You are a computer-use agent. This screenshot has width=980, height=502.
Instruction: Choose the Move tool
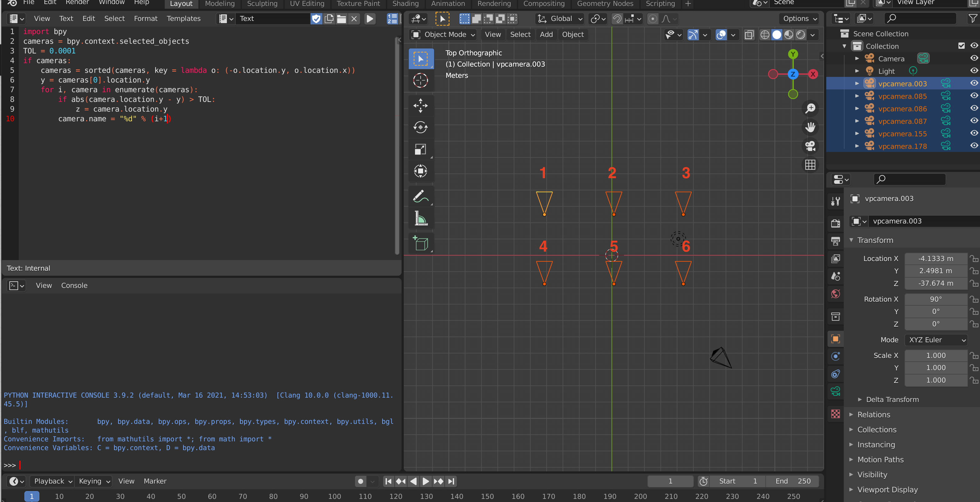tap(420, 106)
